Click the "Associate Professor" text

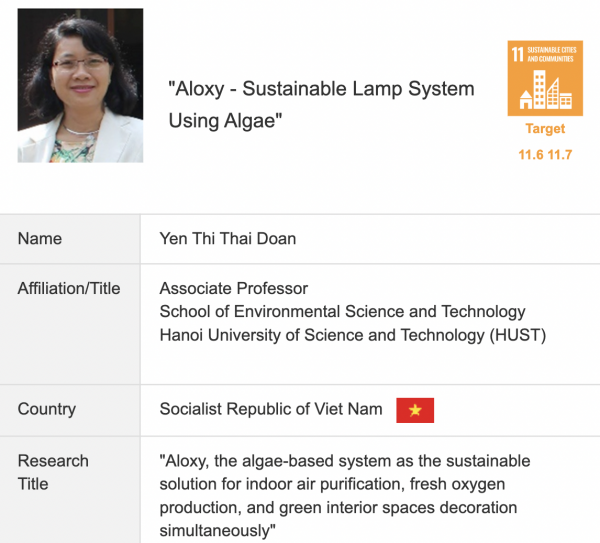point(234,289)
